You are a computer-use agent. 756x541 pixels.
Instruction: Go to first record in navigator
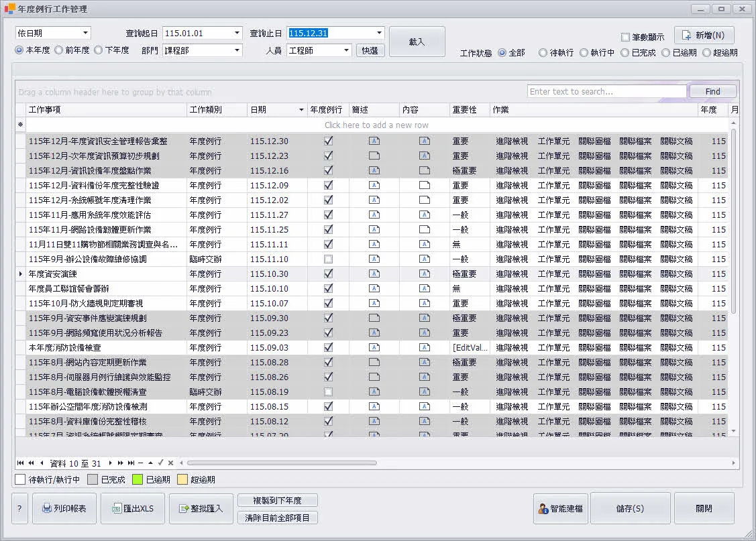tap(20, 463)
